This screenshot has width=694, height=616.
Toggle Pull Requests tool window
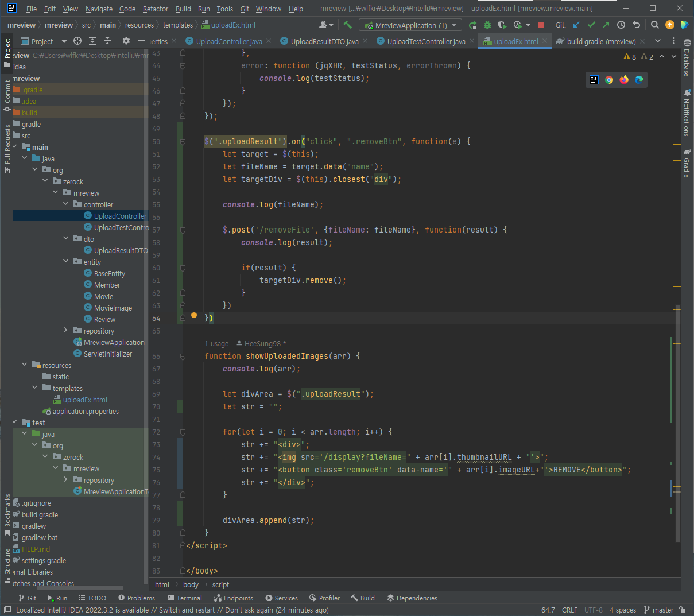click(x=7, y=149)
